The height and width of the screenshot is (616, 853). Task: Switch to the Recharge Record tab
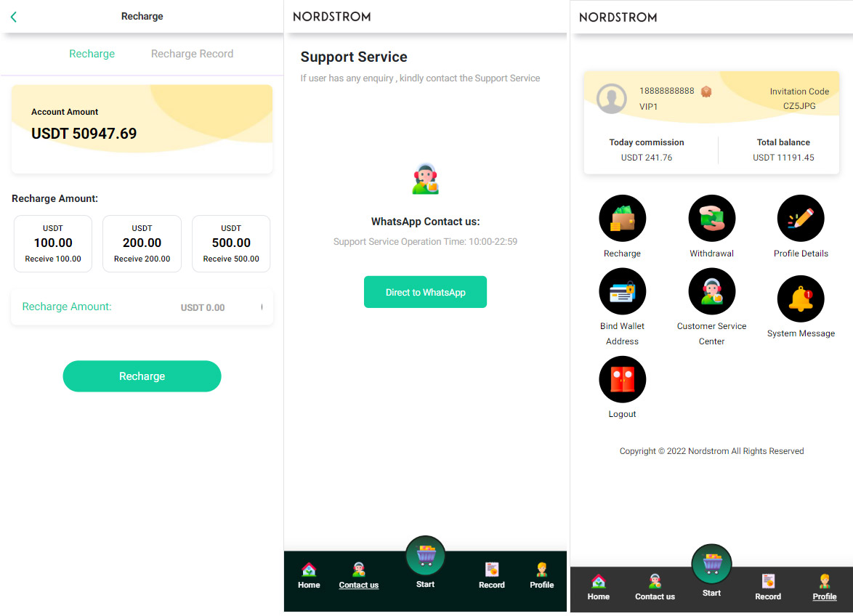[x=192, y=54]
